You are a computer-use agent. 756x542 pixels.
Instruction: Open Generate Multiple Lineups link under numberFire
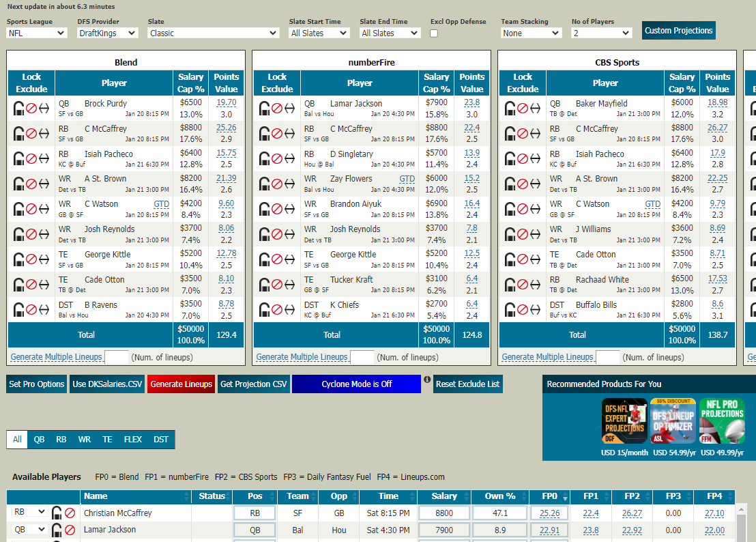coord(302,357)
